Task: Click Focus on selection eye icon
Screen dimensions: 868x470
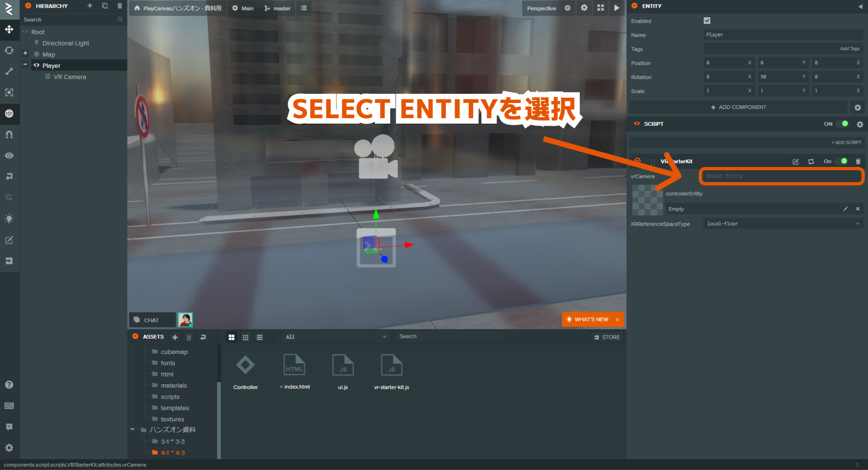Action: 9,156
